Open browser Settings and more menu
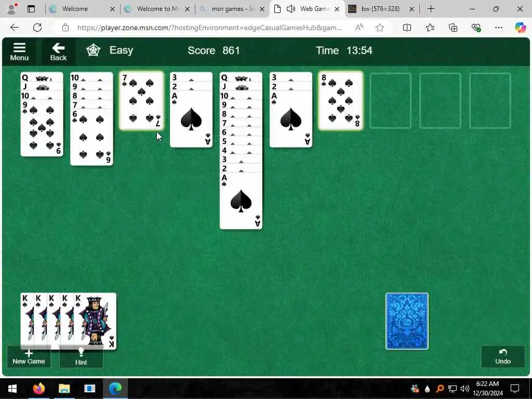The image size is (532, 399). point(498,28)
